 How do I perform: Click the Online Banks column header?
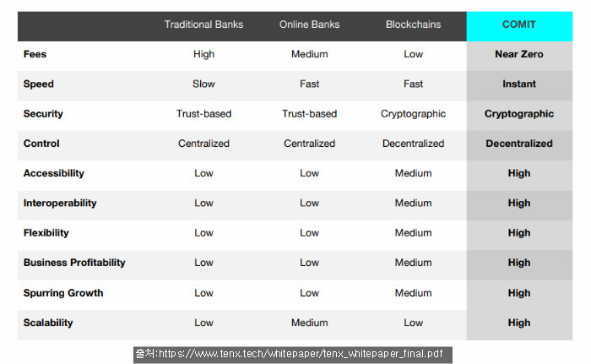click(309, 24)
